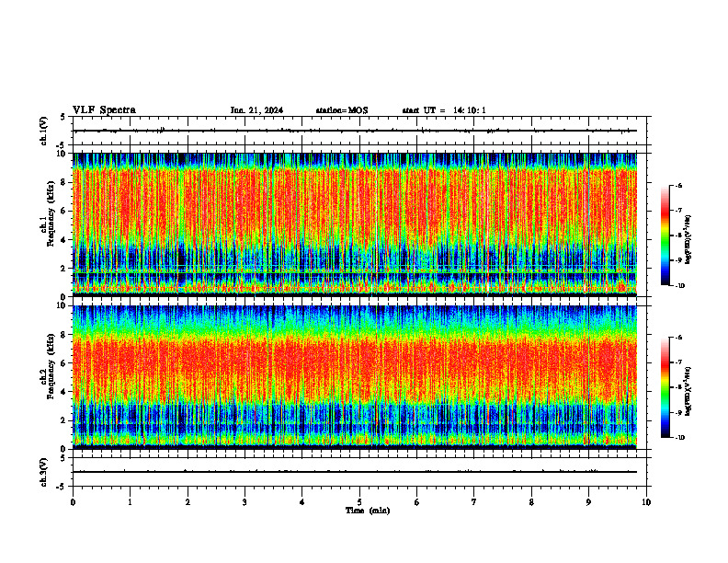This screenshot has width=728, height=563.
Task: Click the "VLF Spectra" plot title
Action: (104, 110)
